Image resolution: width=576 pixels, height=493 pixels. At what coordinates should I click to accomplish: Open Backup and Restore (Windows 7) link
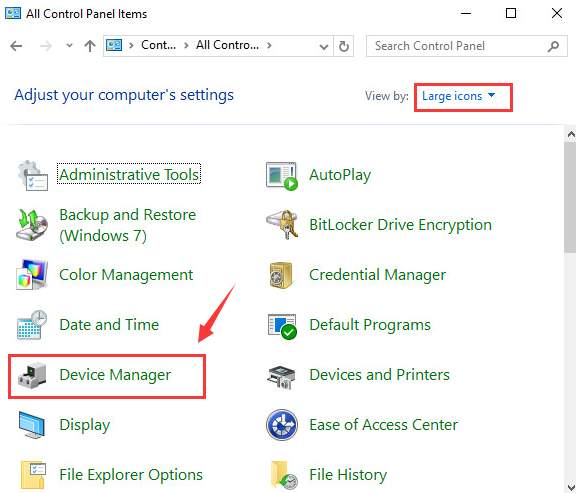[x=127, y=225]
